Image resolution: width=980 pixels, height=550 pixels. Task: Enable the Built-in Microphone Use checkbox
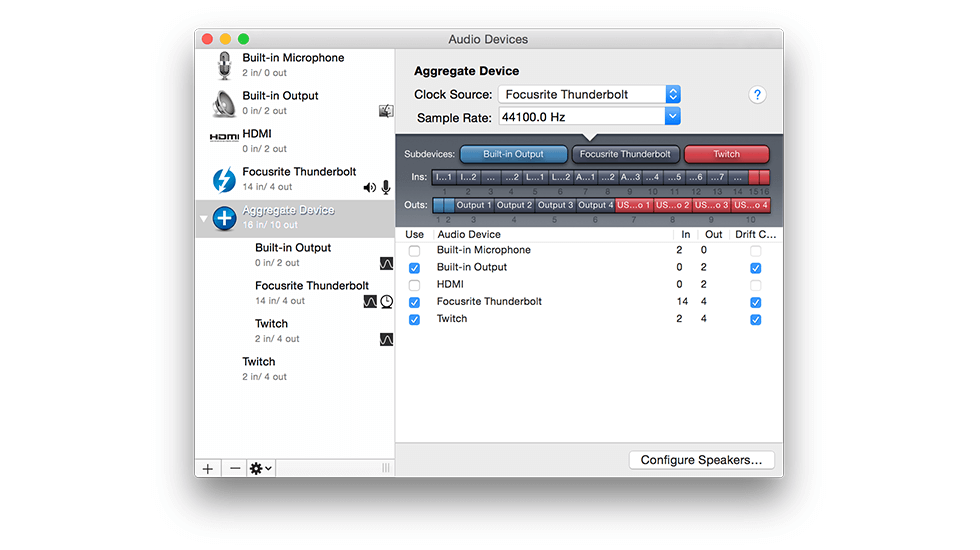click(414, 251)
